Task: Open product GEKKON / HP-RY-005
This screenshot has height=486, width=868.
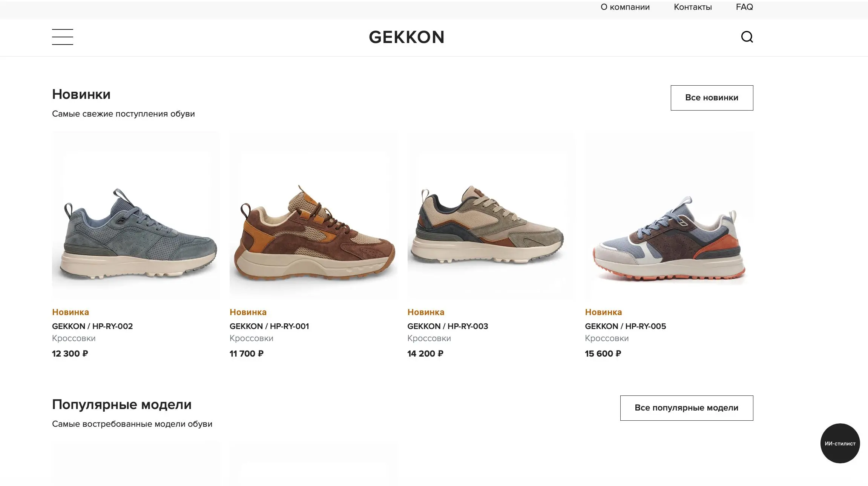Action: [625, 326]
